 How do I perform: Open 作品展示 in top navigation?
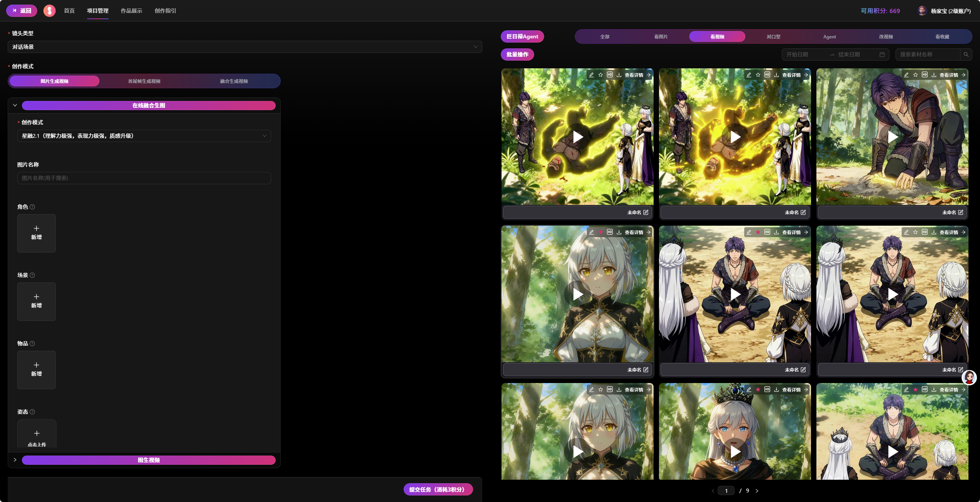point(131,11)
